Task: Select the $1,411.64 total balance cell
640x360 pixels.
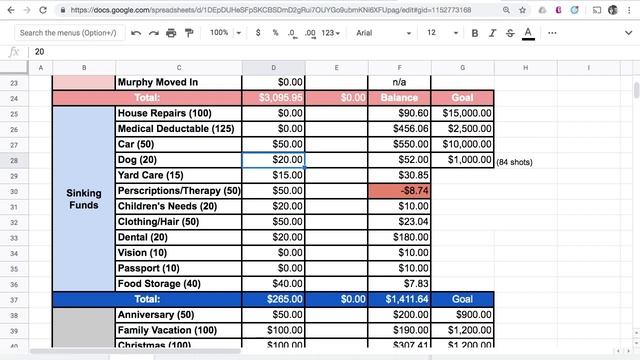Action: (x=399, y=299)
